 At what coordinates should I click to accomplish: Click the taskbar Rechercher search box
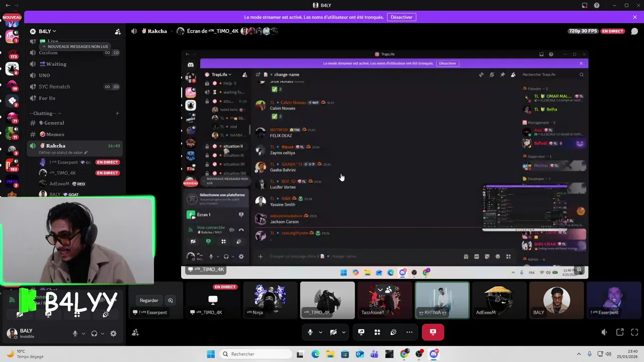(255, 354)
